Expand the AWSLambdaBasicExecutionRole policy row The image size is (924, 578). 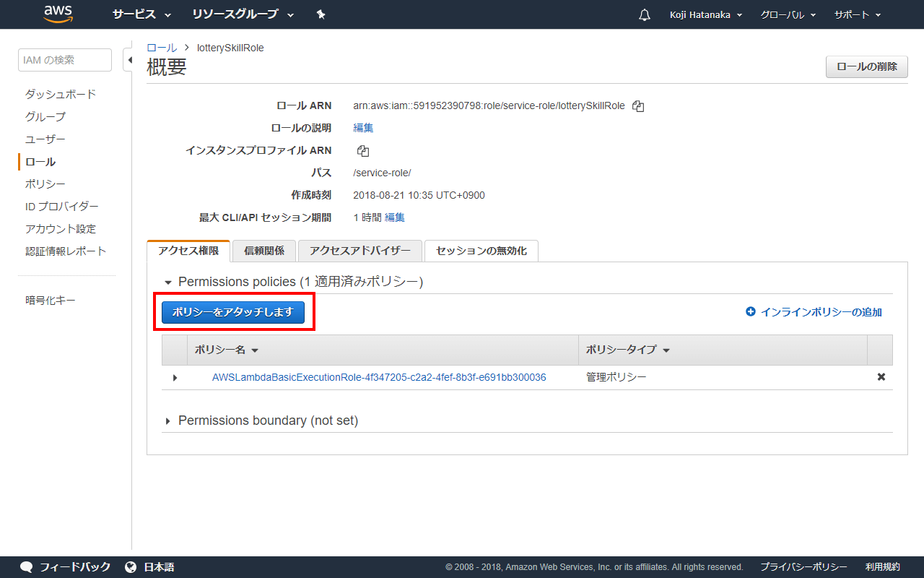[175, 377]
